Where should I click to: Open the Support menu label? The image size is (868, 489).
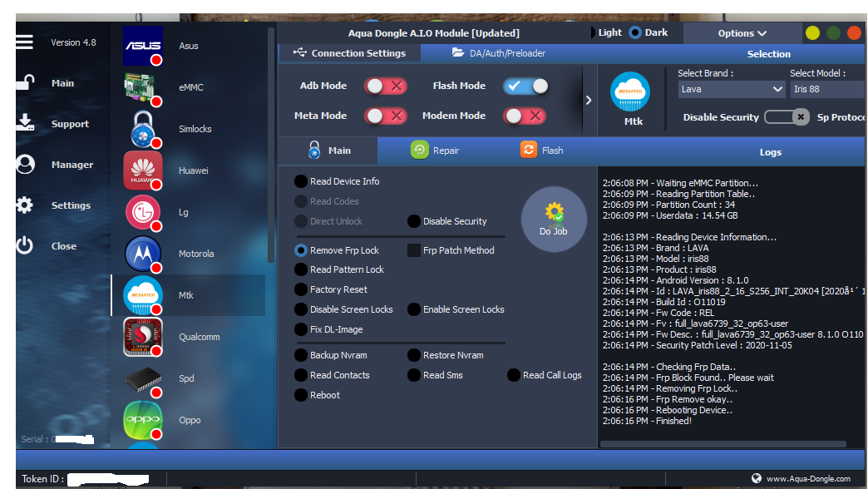(70, 124)
